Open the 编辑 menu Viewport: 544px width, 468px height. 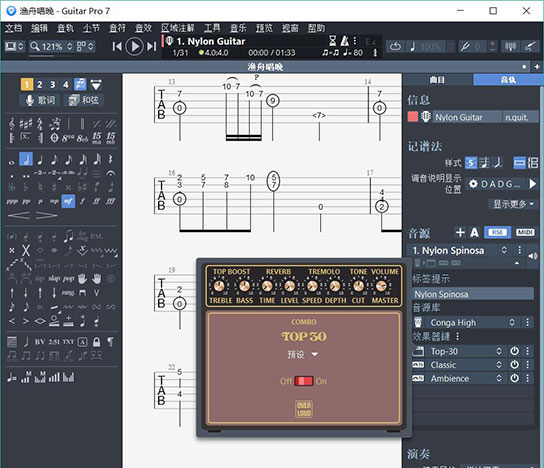pyautogui.click(x=39, y=28)
